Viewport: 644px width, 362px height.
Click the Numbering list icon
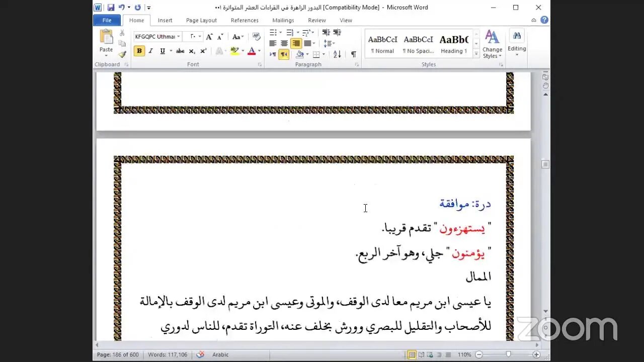click(289, 33)
